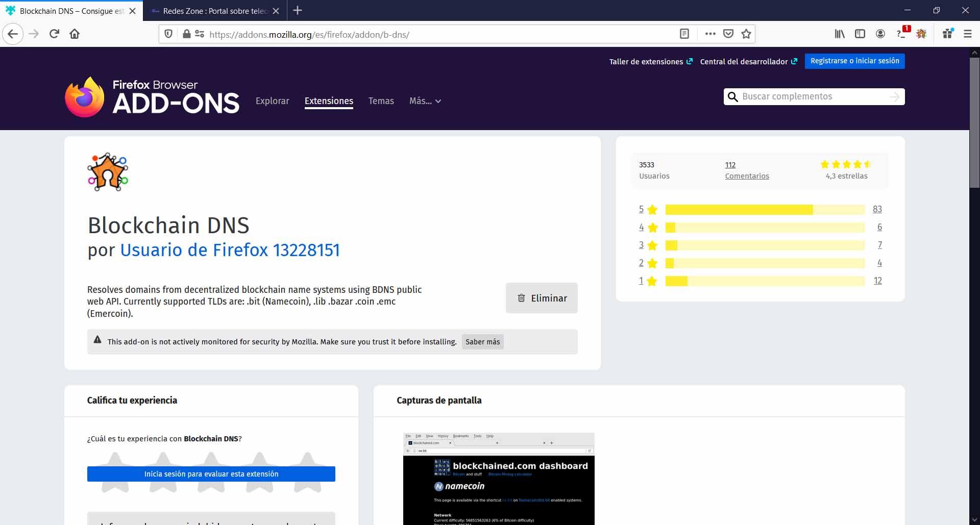
Task: Open page actions three-dot menu
Action: coord(710,34)
